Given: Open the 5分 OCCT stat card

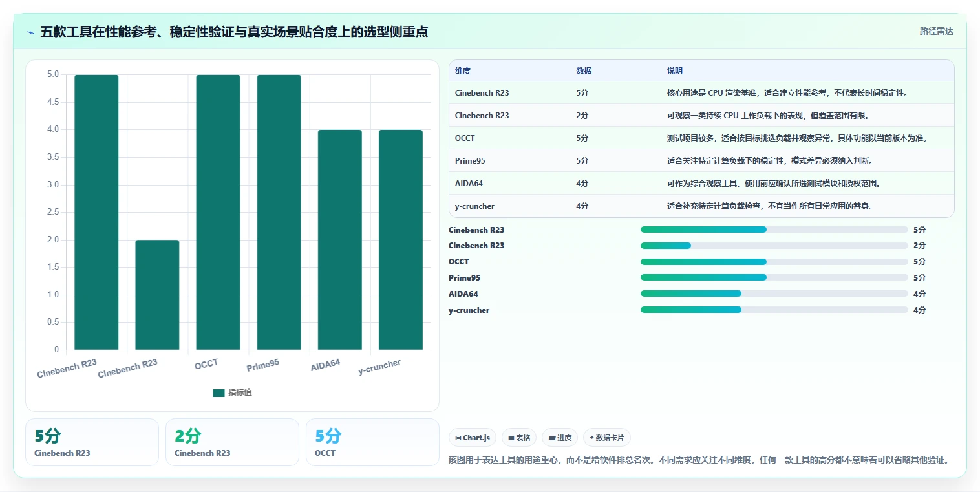Looking at the screenshot, I should tap(372, 442).
